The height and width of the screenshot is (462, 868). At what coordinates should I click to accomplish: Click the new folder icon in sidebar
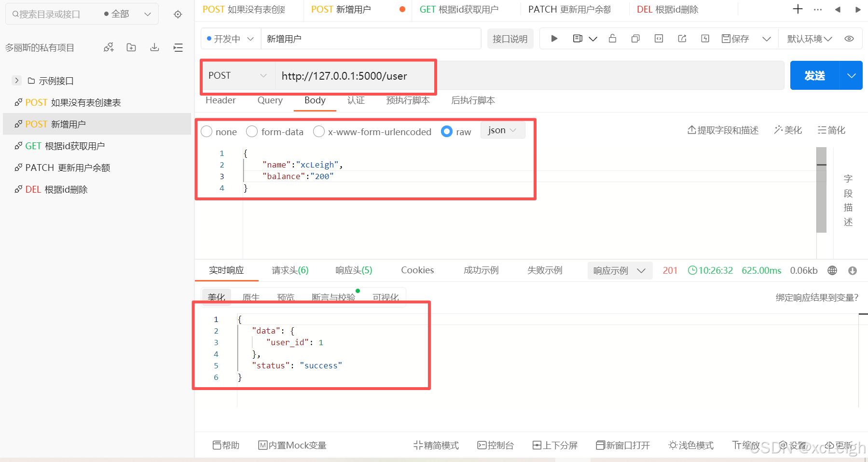click(x=131, y=47)
